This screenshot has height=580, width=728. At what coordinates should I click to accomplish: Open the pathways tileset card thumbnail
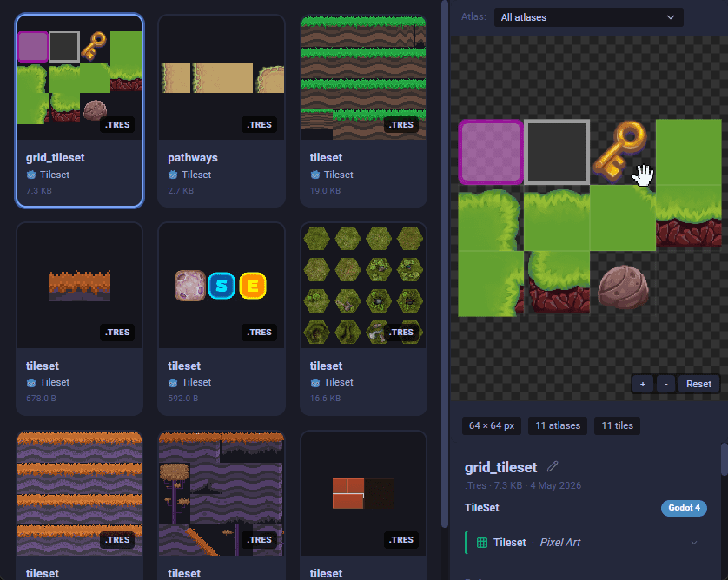(x=222, y=77)
